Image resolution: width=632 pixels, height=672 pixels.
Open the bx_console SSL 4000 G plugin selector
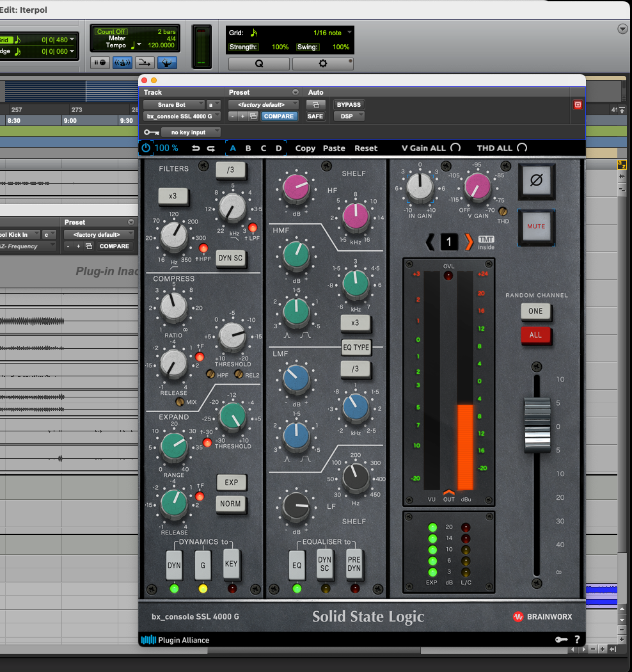click(x=182, y=116)
